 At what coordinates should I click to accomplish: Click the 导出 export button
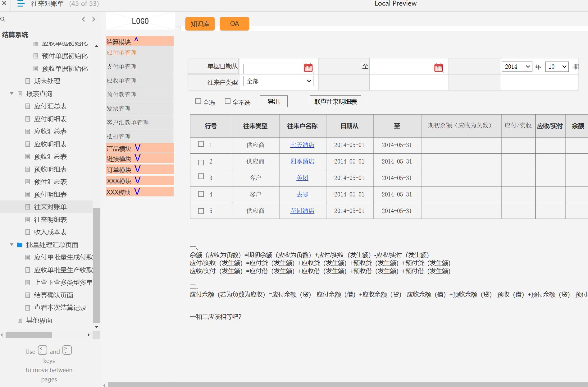pyautogui.click(x=274, y=101)
